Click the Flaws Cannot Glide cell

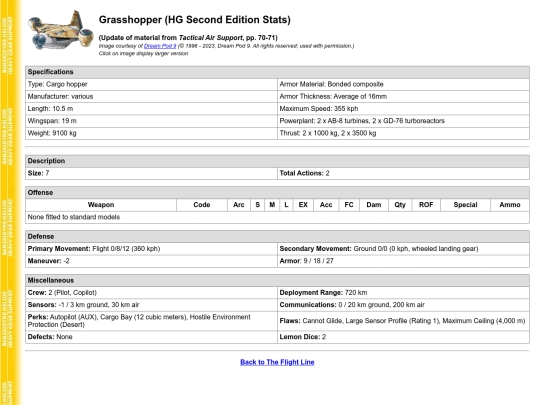(403, 321)
